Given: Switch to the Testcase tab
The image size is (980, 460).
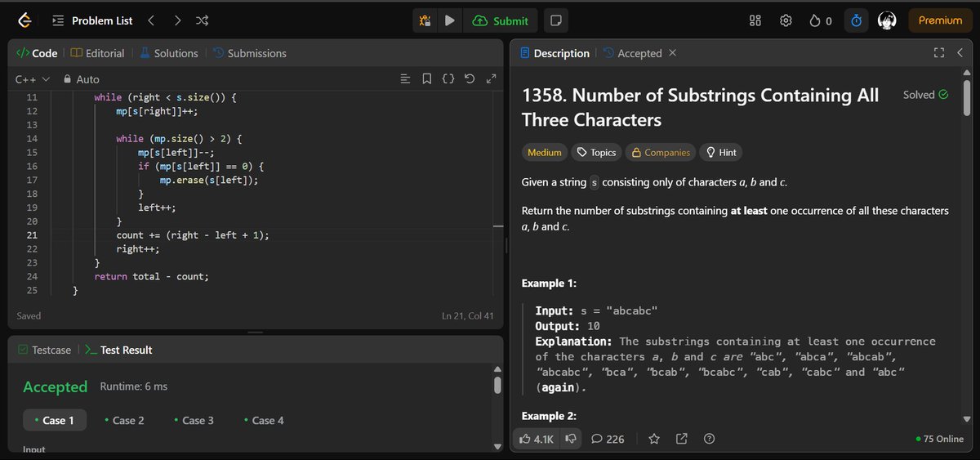Looking at the screenshot, I should (42, 350).
